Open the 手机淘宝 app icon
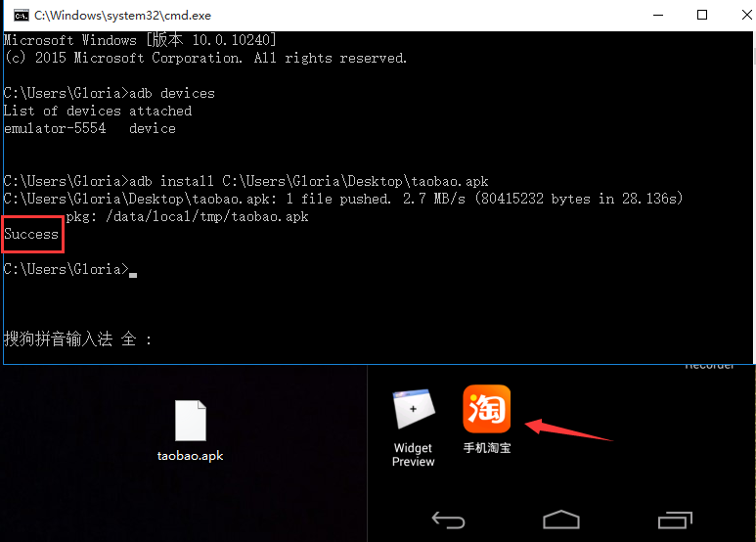Image resolution: width=756 pixels, height=542 pixels. pyautogui.click(x=486, y=409)
